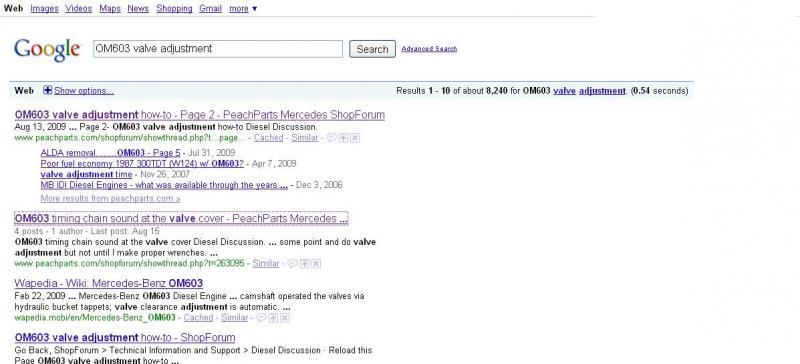Open the Maps tab
Screen dimensions: 800x364
110,9
